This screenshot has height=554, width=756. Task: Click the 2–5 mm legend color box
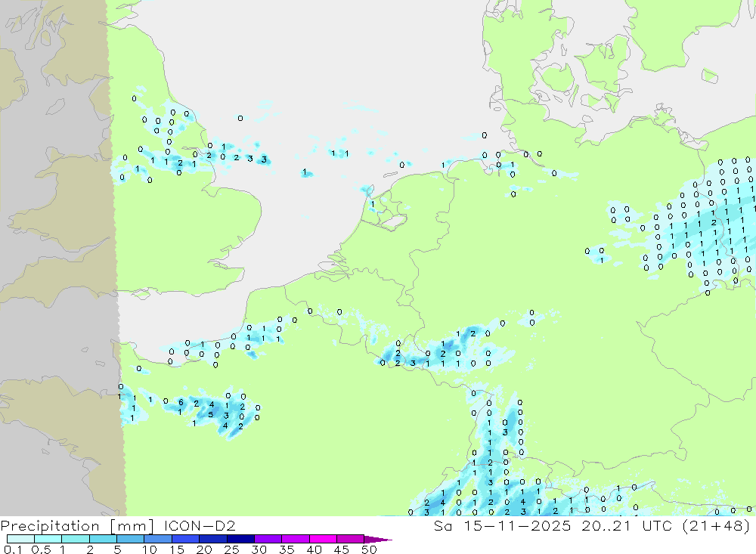(x=103, y=539)
